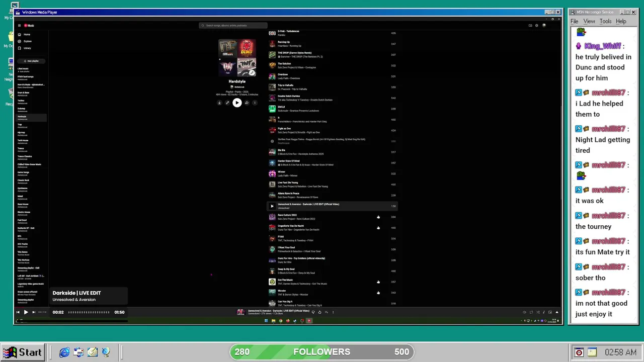Viewport: 644px width, 362px height.
Task: Open the Liked music playlist
Action: point(31,70)
